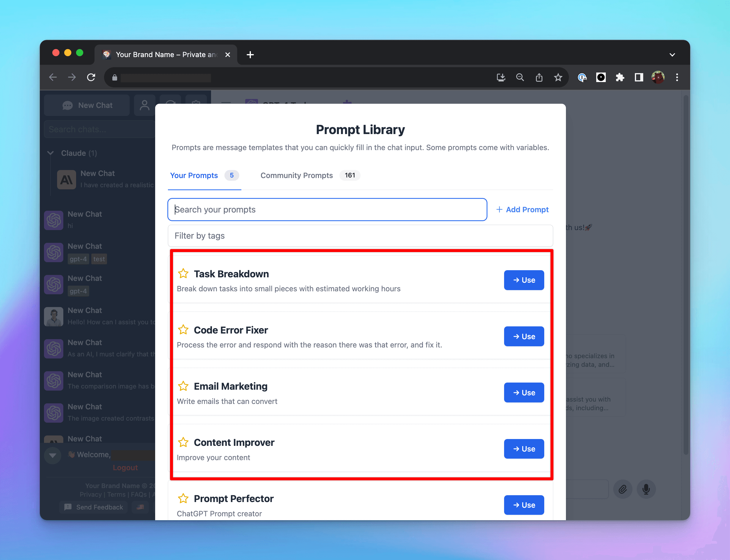Screen dimensions: 730x560
Task: Toggle the favorite star on Email Marketing
Action: pos(183,386)
